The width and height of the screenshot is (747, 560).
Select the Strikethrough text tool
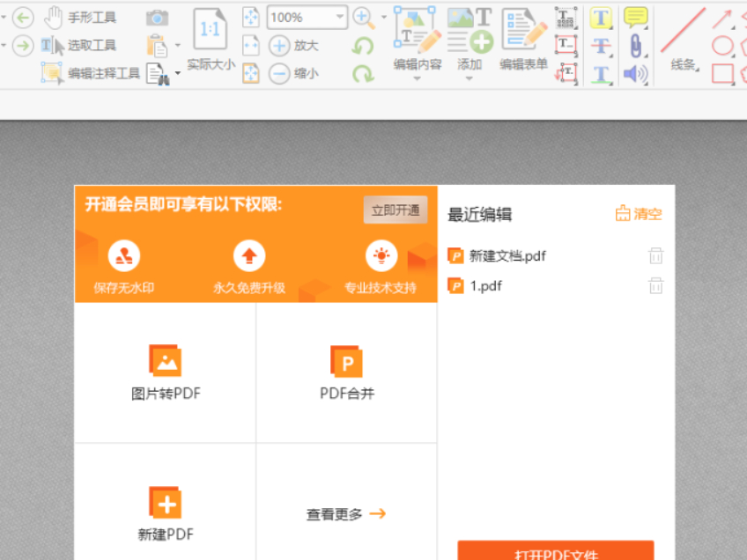pyautogui.click(x=601, y=46)
